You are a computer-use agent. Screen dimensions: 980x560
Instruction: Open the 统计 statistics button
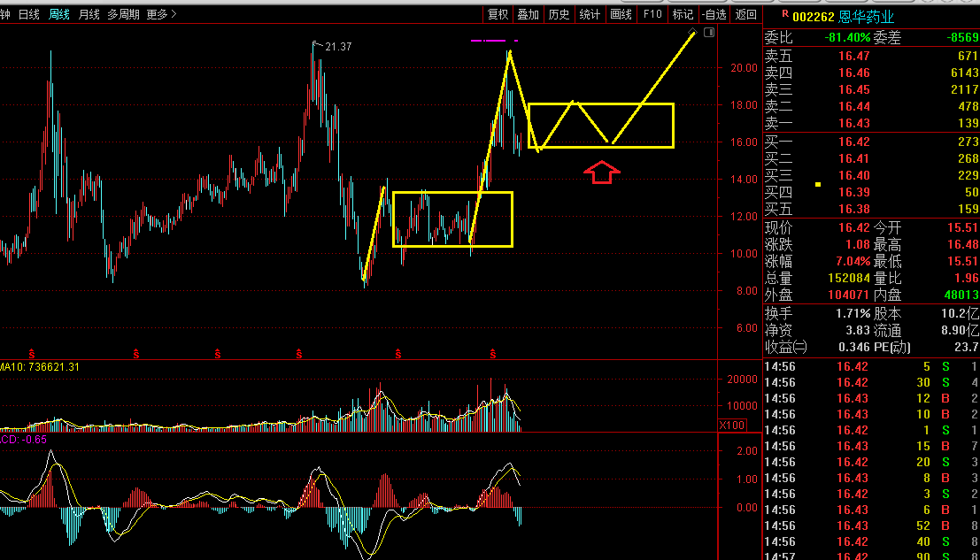coord(590,14)
